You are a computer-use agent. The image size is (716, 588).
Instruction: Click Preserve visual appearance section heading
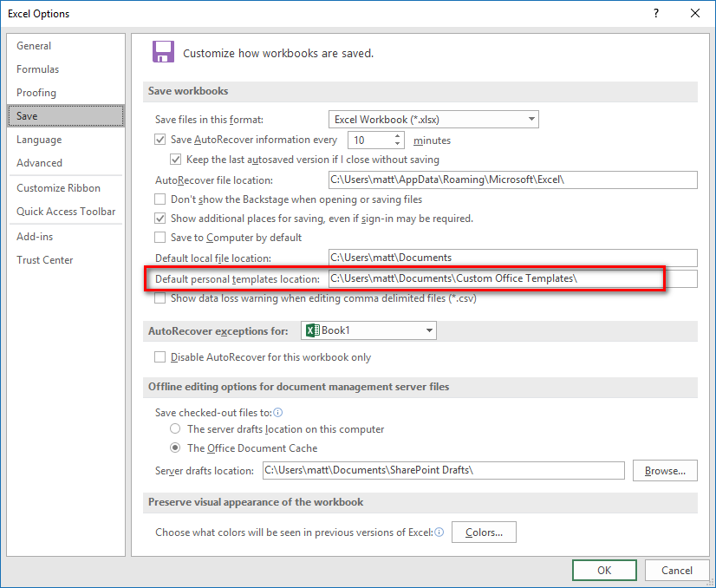[256, 501]
